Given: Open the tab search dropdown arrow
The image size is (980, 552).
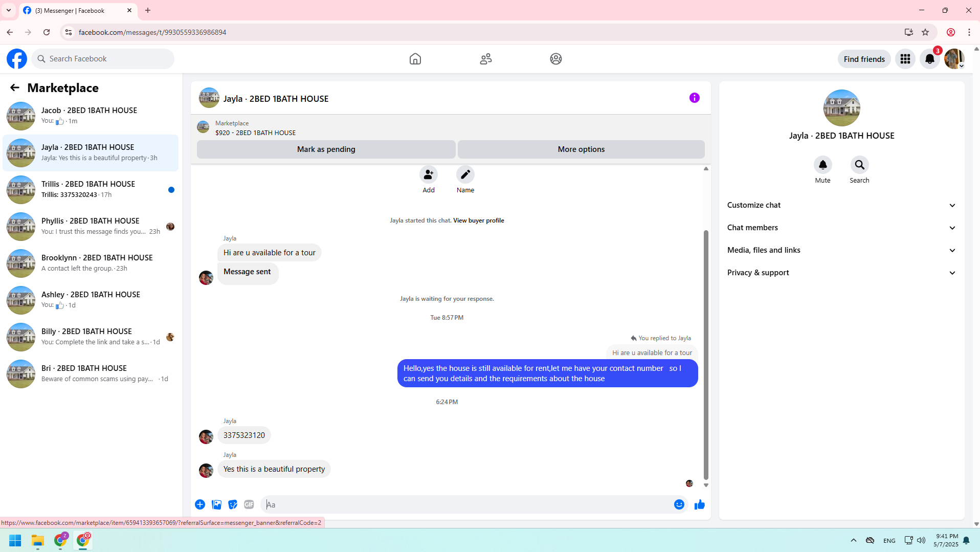Looking at the screenshot, I should click(9, 10).
